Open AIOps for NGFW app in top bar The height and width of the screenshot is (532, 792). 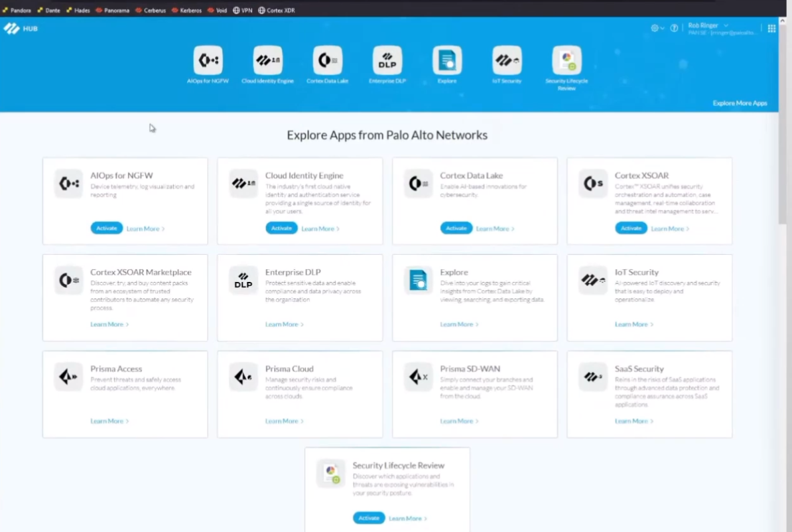[x=208, y=60]
